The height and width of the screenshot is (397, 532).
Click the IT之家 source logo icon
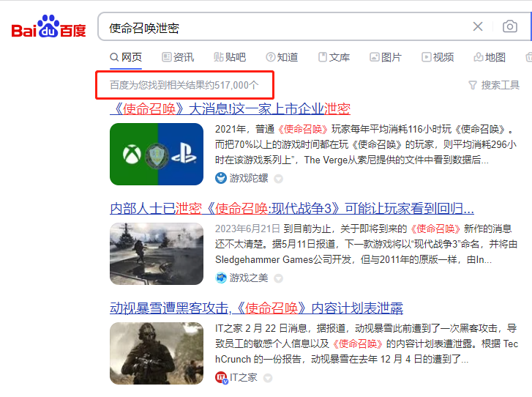point(221,378)
